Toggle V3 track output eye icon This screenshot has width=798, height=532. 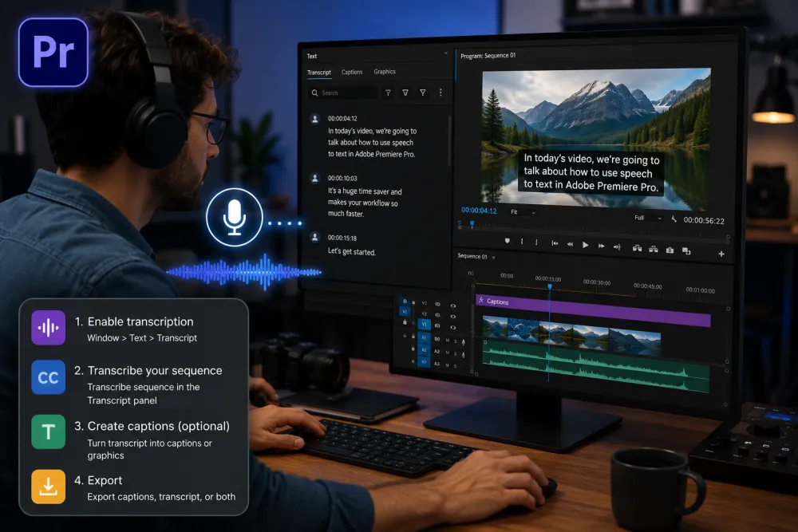point(453,305)
